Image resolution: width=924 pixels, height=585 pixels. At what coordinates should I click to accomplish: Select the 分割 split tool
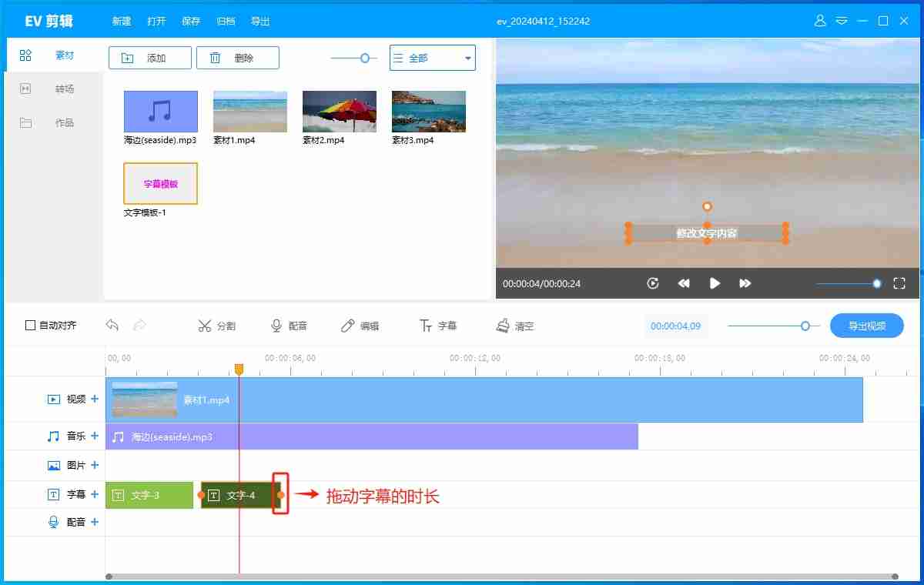click(218, 325)
